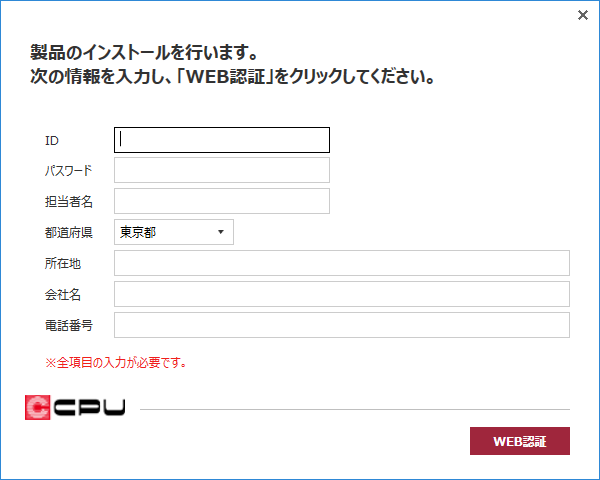Click into the パスワード text box
This screenshot has height=480, width=600.
[x=222, y=170]
